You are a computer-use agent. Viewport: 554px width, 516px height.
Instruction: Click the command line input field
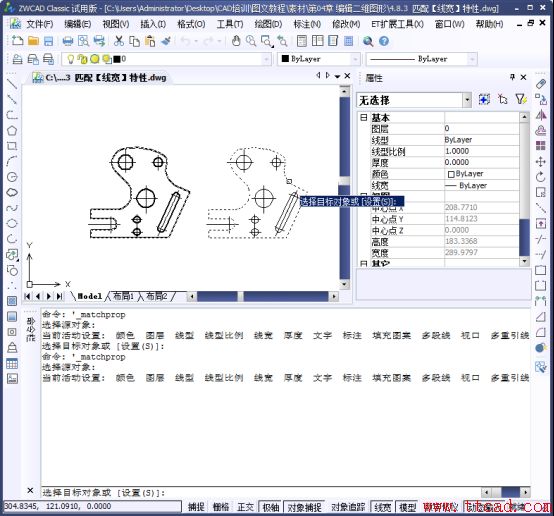[x=261, y=492]
